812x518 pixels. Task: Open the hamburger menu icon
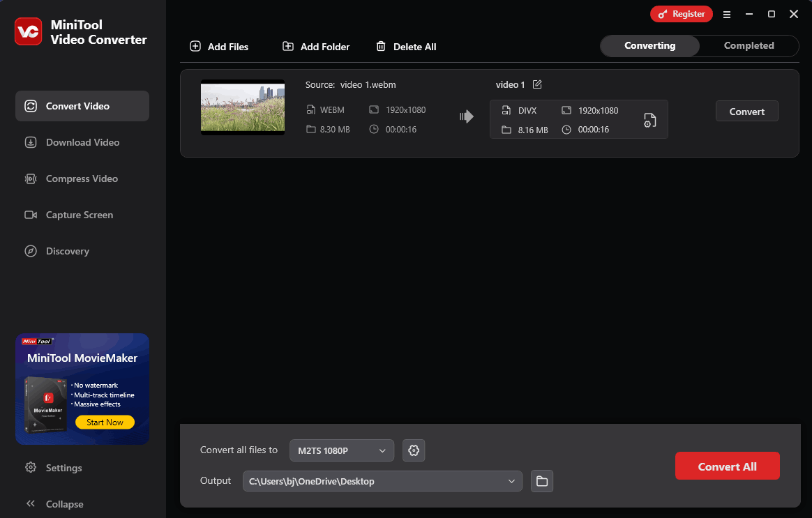pyautogui.click(x=727, y=15)
